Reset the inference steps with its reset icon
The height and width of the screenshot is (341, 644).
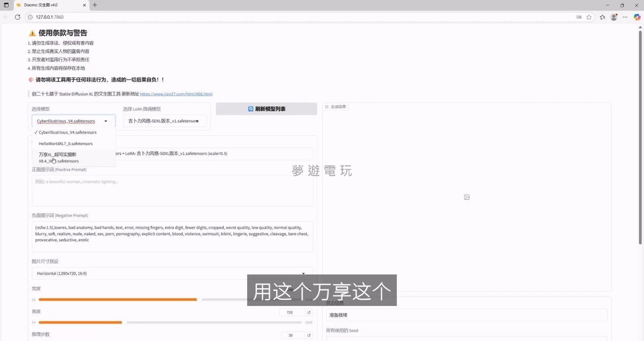point(309,335)
